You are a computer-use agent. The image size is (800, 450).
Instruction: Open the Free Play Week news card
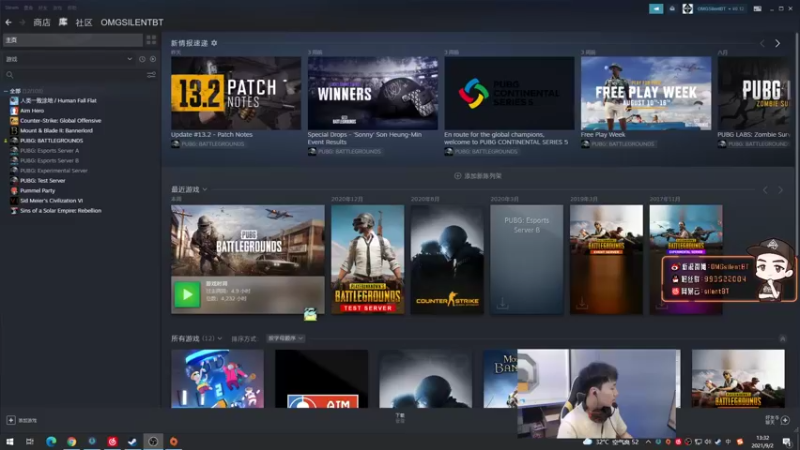pyautogui.click(x=646, y=93)
